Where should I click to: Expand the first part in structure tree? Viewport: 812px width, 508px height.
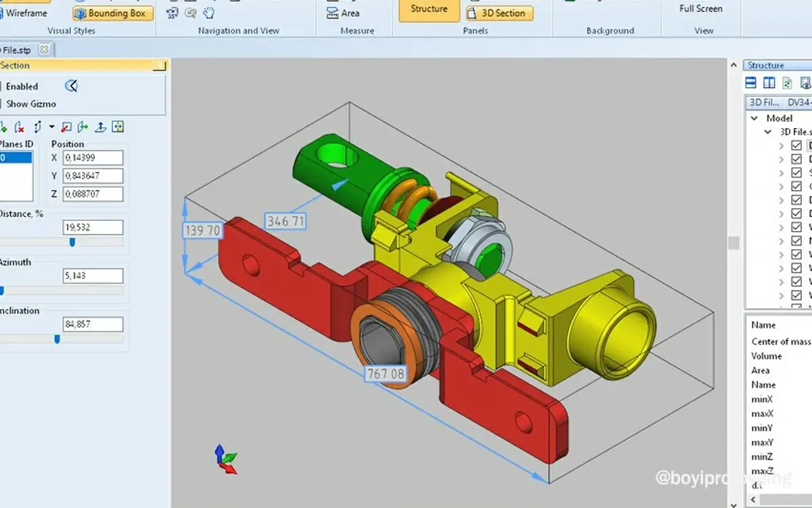click(x=782, y=146)
